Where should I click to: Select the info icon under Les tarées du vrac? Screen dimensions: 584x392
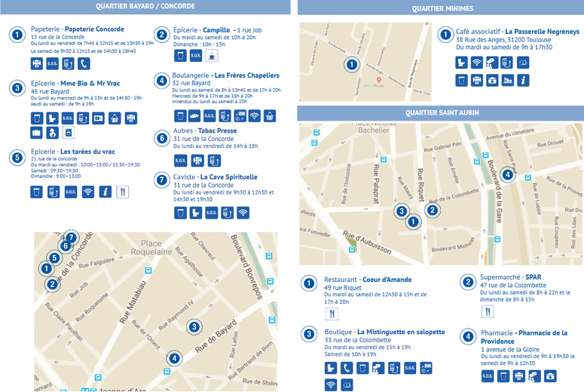[x=105, y=192]
